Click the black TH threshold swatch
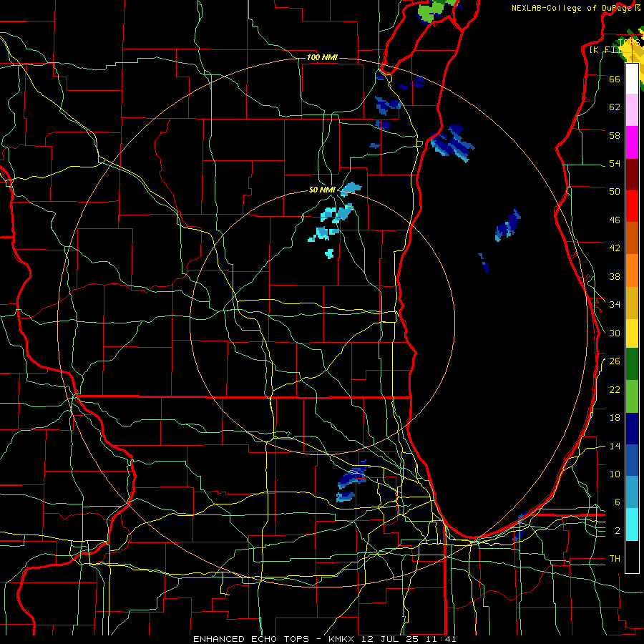Viewport: 644px width, 644px height. click(x=632, y=557)
